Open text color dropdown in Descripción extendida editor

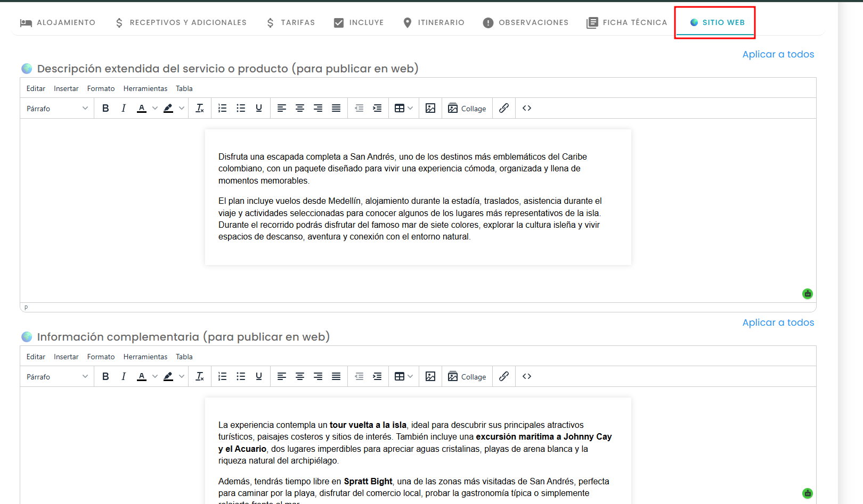(155, 108)
